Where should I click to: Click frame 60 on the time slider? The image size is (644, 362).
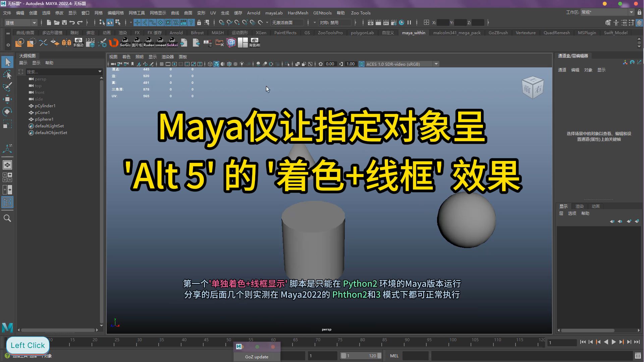[x=273, y=340]
